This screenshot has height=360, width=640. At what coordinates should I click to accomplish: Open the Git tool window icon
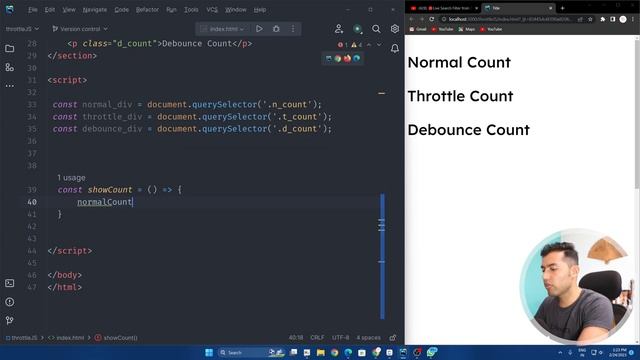(x=10, y=320)
